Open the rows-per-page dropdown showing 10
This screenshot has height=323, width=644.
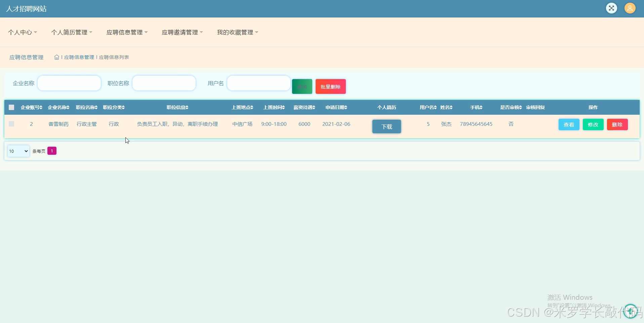pos(18,151)
